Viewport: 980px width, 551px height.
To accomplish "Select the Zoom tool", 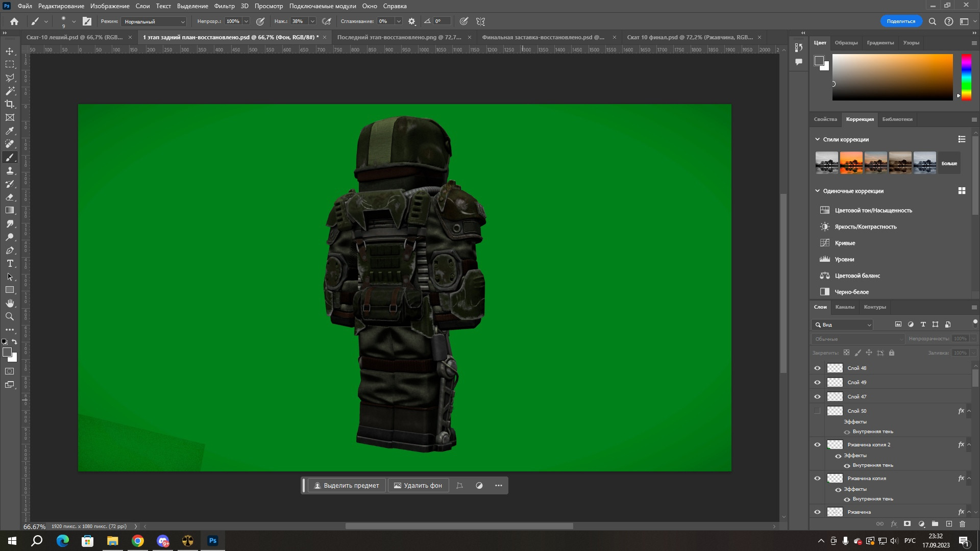I will (x=10, y=317).
